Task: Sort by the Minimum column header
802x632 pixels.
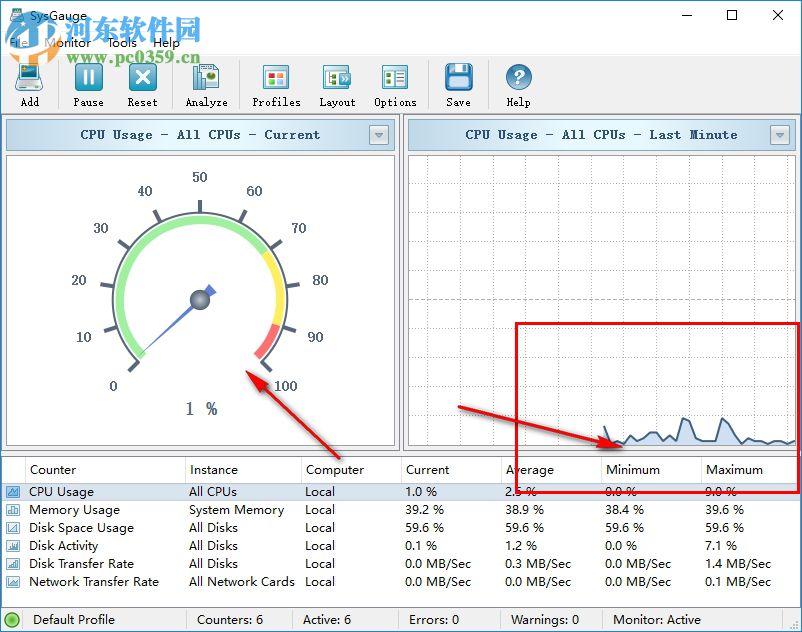Action: point(651,469)
